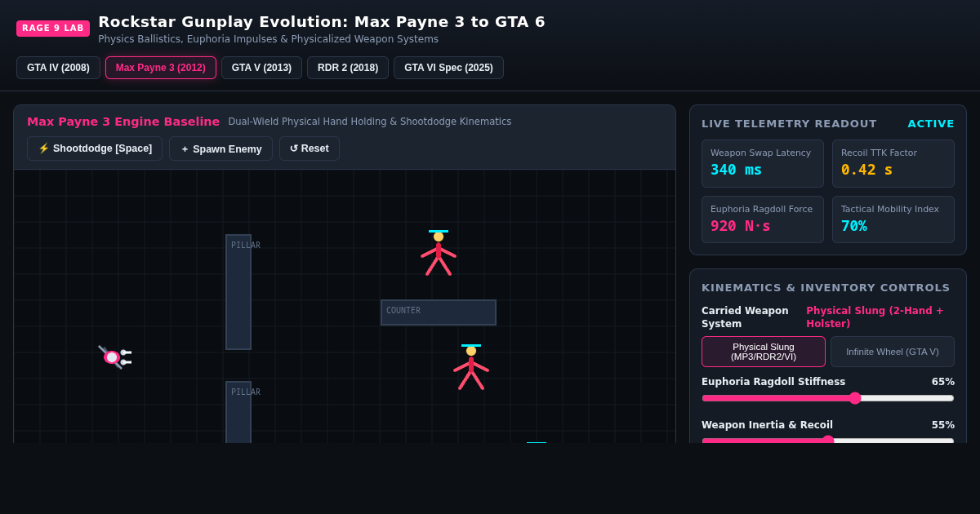Screen dimensions: 980x514
Task: Select the GTA IV (2008) tab
Action: (x=58, y=68)
